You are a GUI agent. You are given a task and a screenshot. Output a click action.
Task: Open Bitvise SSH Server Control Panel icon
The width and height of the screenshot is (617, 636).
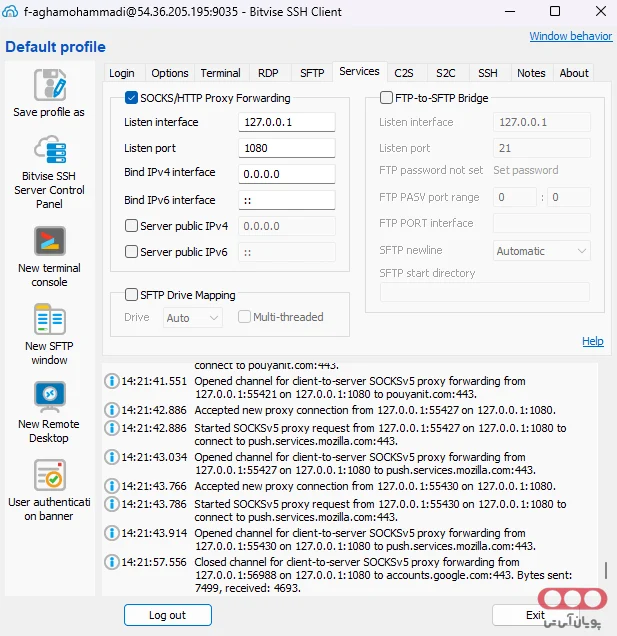(49, 149)
